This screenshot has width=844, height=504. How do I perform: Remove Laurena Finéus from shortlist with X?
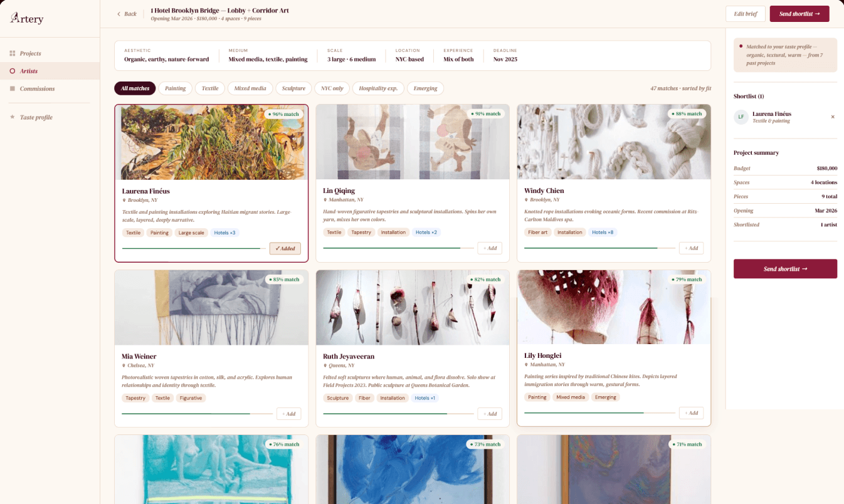pyautogui.click(x=833, y=117)
